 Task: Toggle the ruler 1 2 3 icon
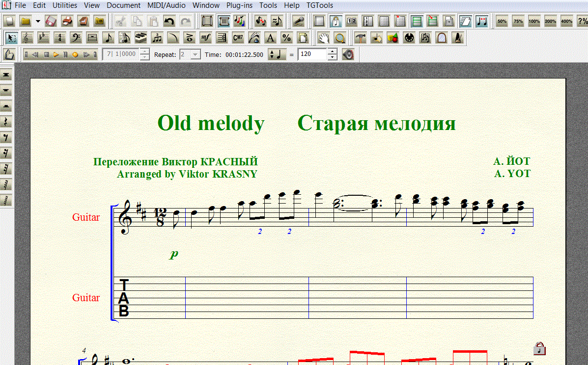[x=368, y=21]
